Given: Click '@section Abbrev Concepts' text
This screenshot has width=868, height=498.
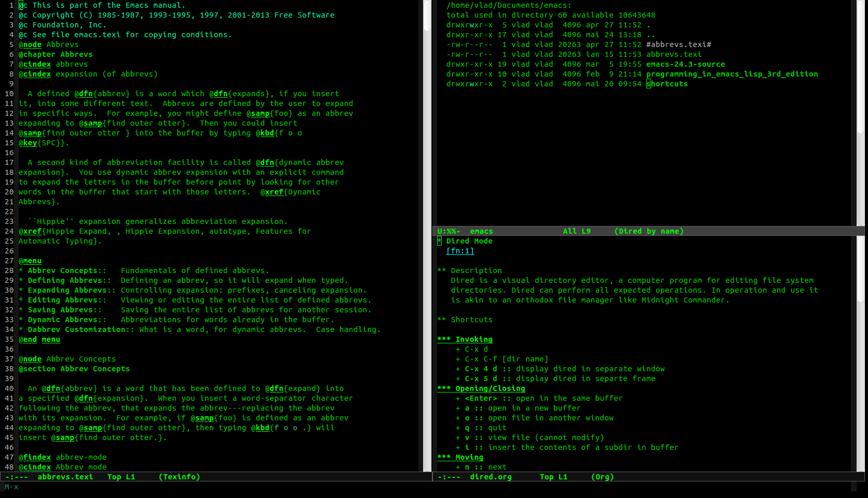Looking at the screenshot, I should tap(74, 369).
